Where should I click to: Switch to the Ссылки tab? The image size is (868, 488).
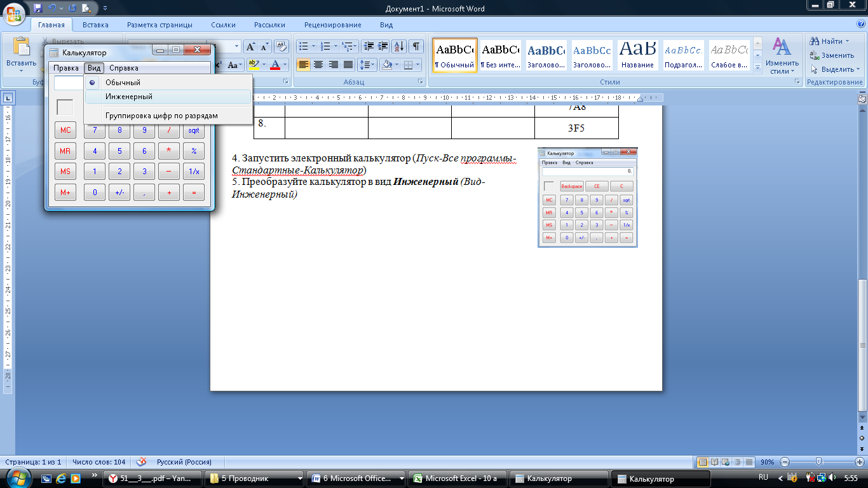[223, 25]
